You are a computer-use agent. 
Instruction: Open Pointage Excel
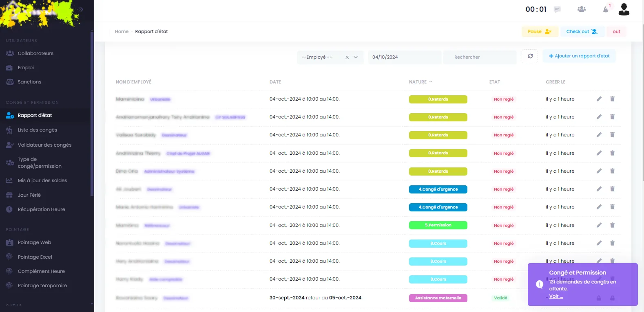(x=35, y=257)
